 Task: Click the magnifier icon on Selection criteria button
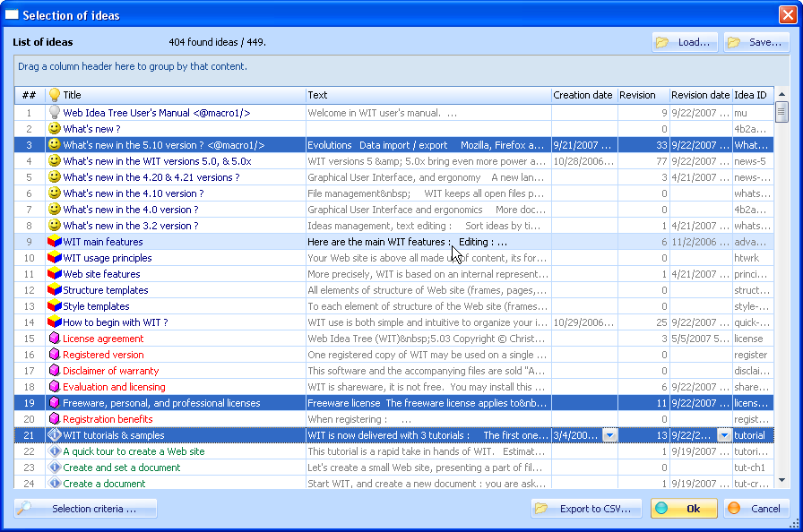click(25, 508)
